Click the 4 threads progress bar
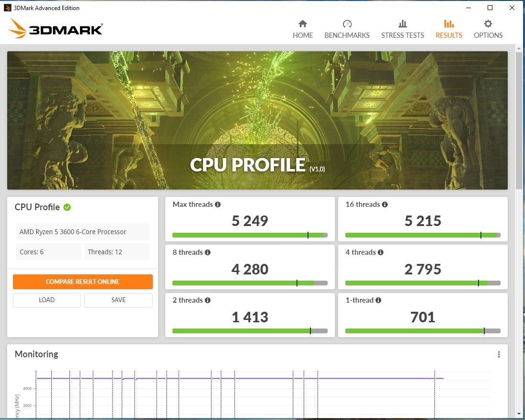This screenshot has height=420, width=525. coord(423,283)
